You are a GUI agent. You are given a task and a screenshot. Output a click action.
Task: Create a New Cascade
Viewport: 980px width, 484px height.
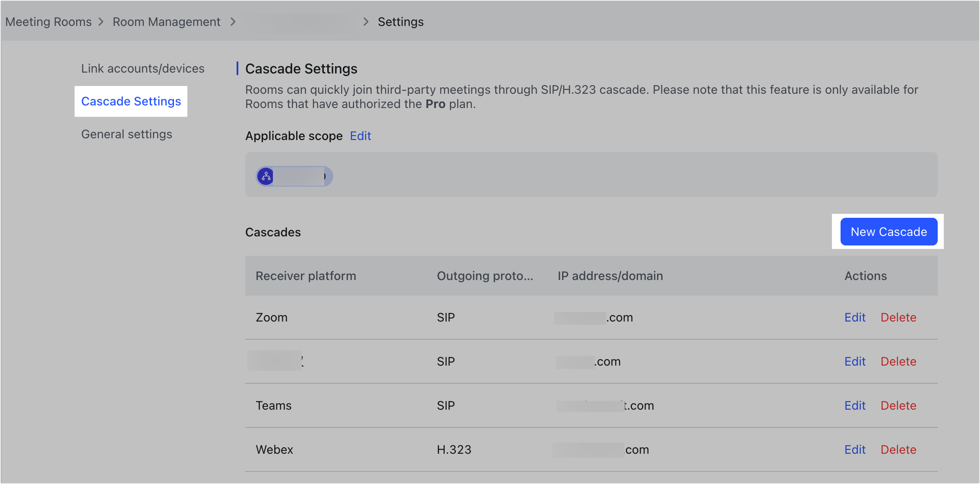pyautogui.click(x=889, y=232)
